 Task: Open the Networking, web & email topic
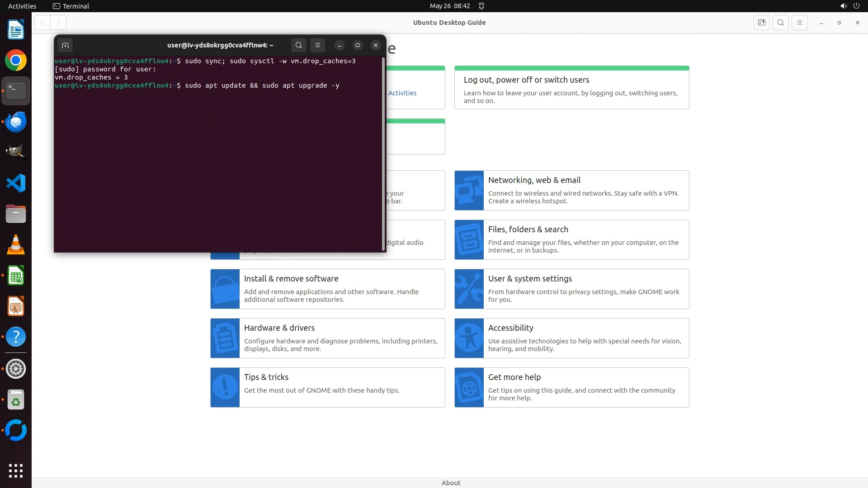[x=534, y=180]
